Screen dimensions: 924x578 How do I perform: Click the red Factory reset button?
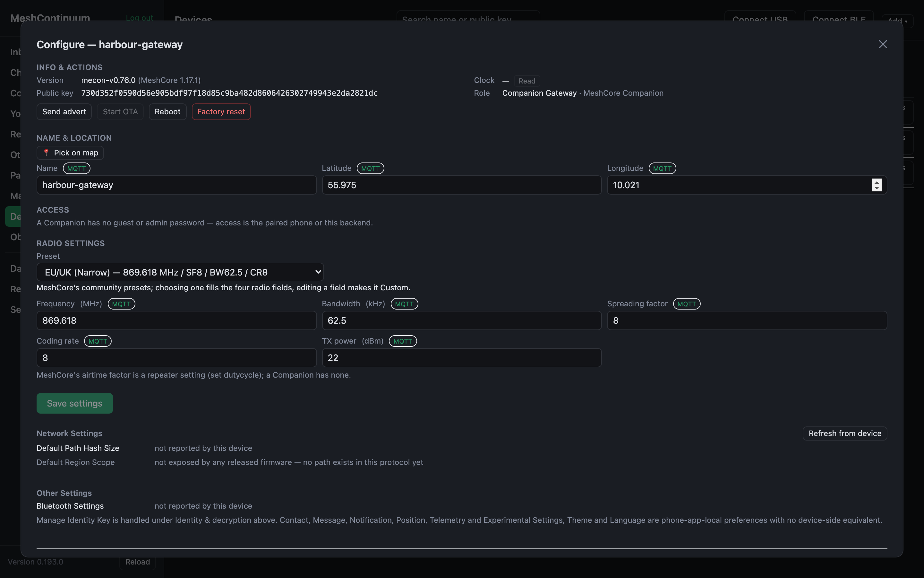221,112
